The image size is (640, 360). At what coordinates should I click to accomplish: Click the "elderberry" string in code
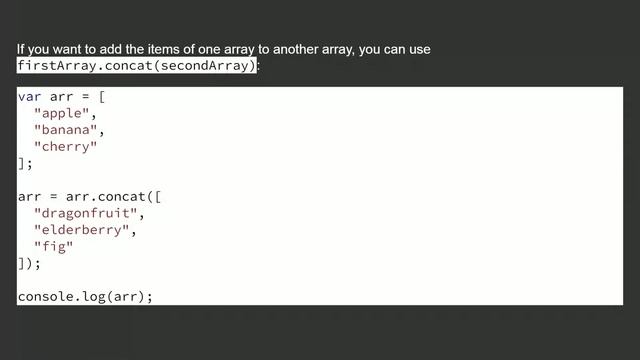pyautogui.click(x=81, y=230)
